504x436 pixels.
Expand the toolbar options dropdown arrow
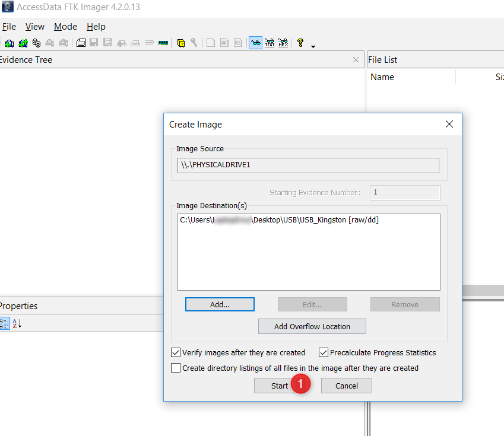point(313,46)
